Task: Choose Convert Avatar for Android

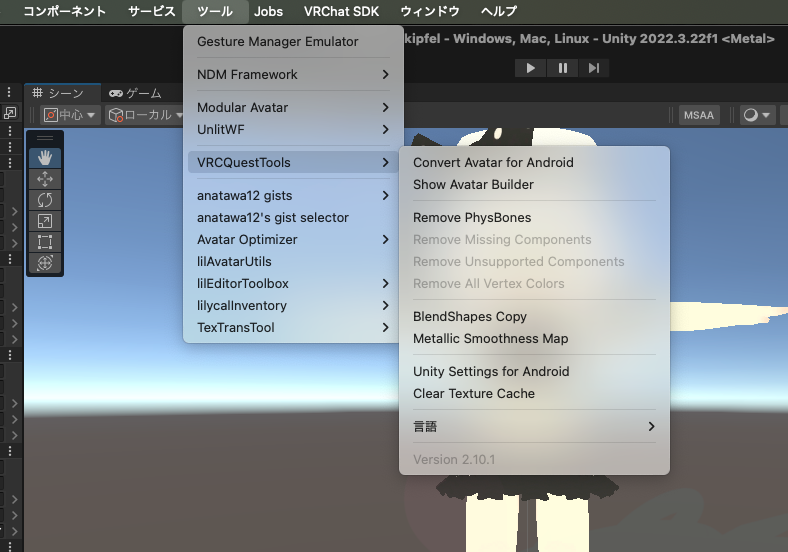Action: point(534,162)
